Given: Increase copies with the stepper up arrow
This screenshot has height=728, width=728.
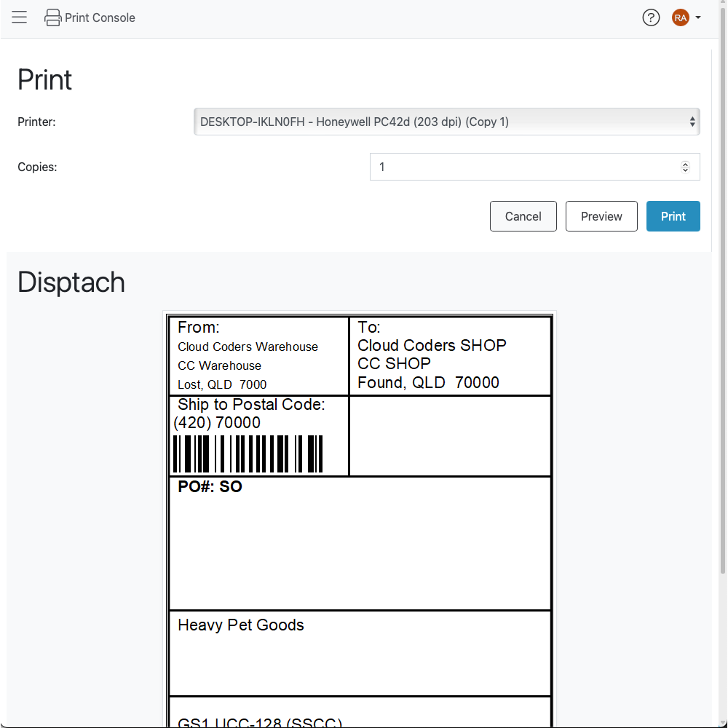Looking at the screenshot, I should (685, 164).
